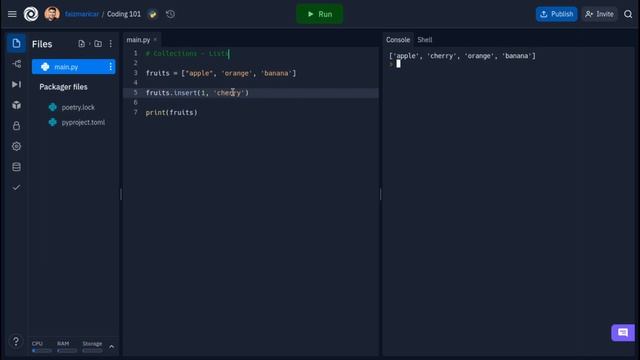Click the Coding 101 repl title
640x360 pixels.
pyautogui.click(x=124, y=14)
